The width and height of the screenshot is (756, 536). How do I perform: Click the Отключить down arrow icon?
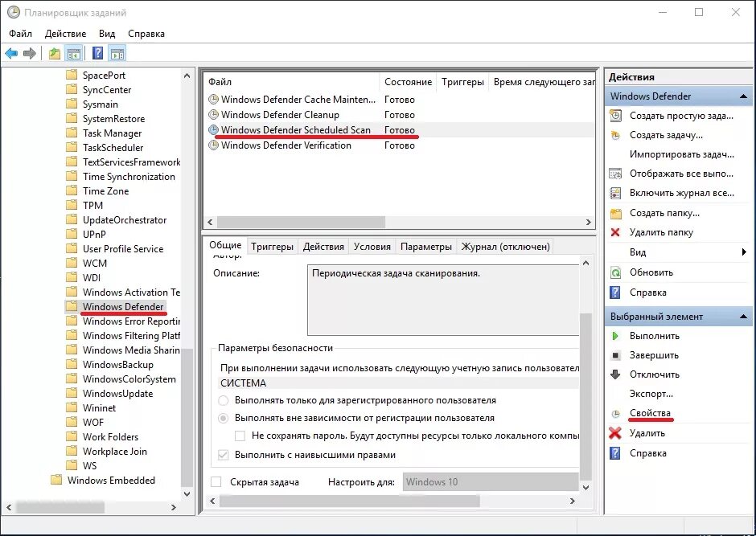click(x=615, y=374)
